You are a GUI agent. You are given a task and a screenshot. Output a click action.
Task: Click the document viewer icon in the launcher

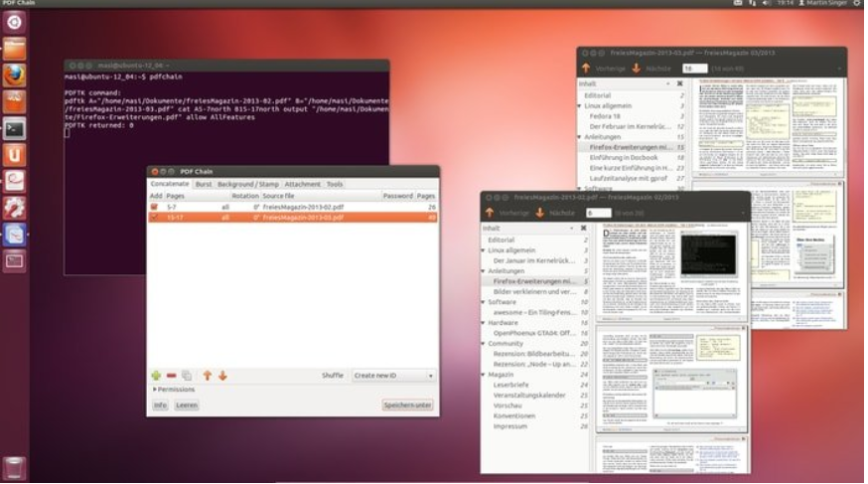(x=14, y=182)
